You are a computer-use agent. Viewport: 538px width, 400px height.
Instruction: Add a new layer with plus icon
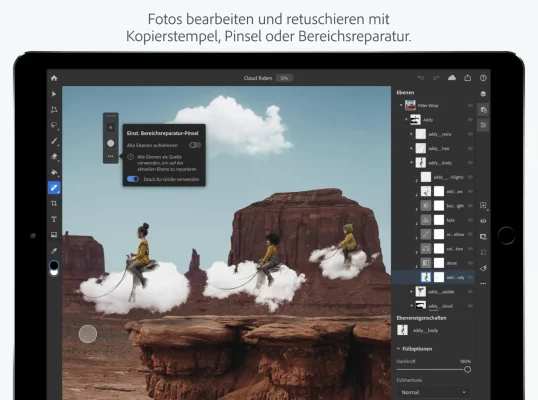(483, 205)
